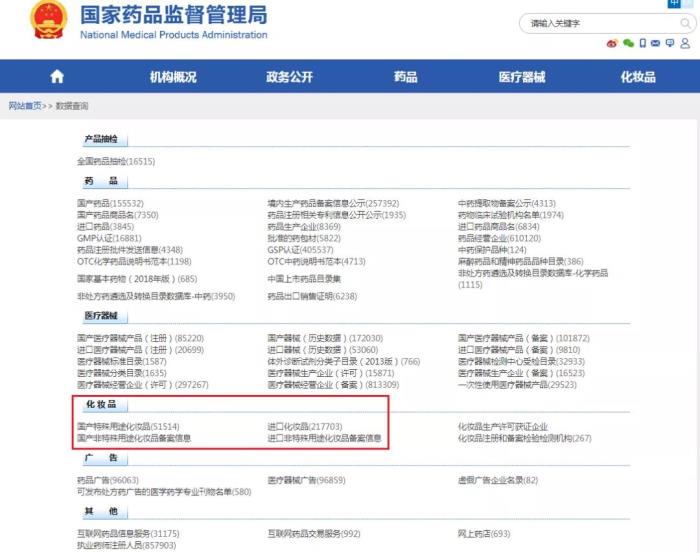Click the email envelope icon
This screenshot has height=553, width=700.
point(656,43)
